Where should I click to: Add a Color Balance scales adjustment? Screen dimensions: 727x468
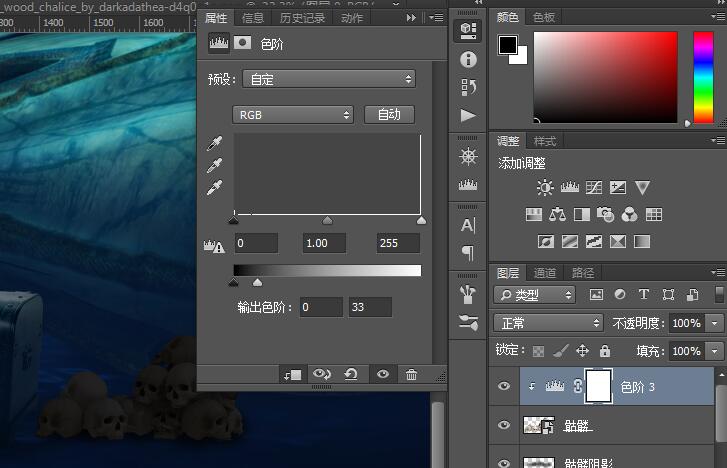(557, 214)
